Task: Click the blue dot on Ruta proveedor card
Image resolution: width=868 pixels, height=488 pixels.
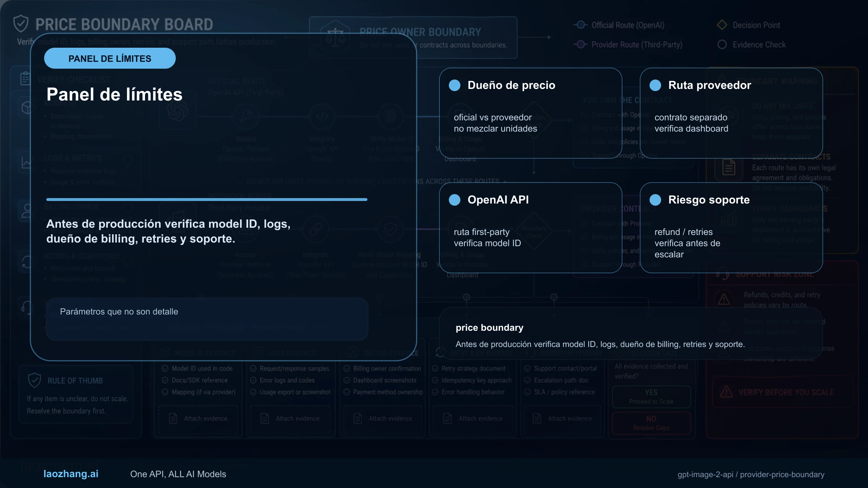Action: point(655,85)
